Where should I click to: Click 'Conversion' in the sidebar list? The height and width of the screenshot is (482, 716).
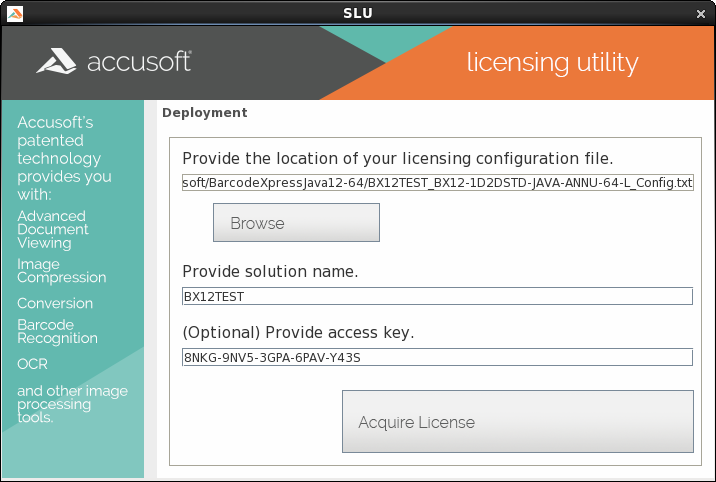pos(55,303)
